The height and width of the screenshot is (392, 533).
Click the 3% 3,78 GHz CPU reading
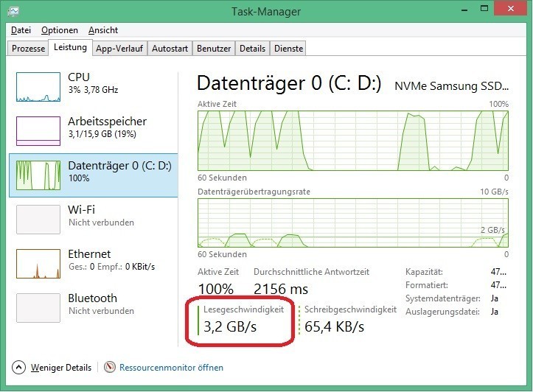(93, 90)
